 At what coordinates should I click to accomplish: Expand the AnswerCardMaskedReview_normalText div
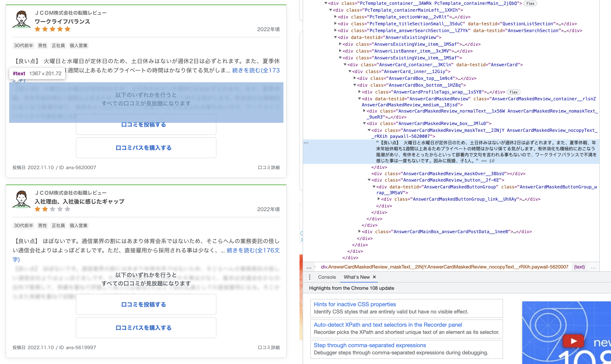click(364, 111)
